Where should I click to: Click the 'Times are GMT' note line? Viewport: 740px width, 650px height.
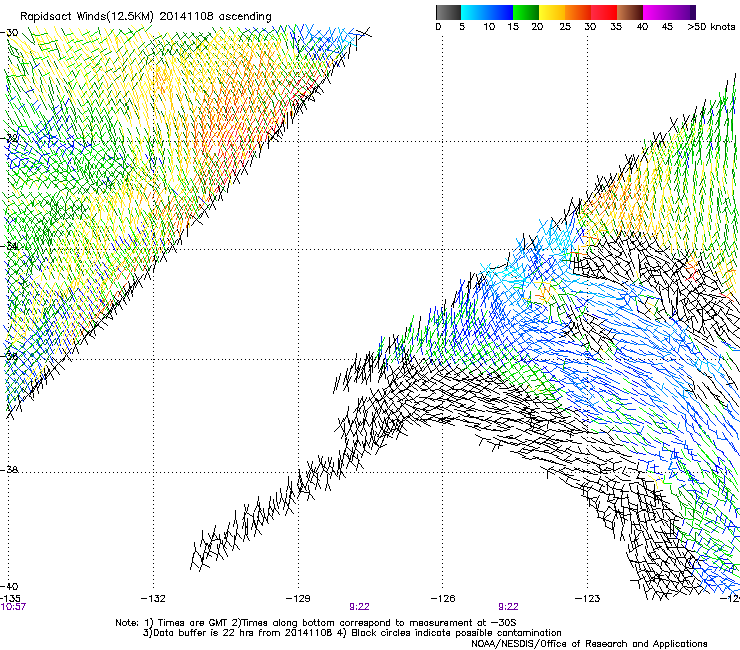(316, 623)
